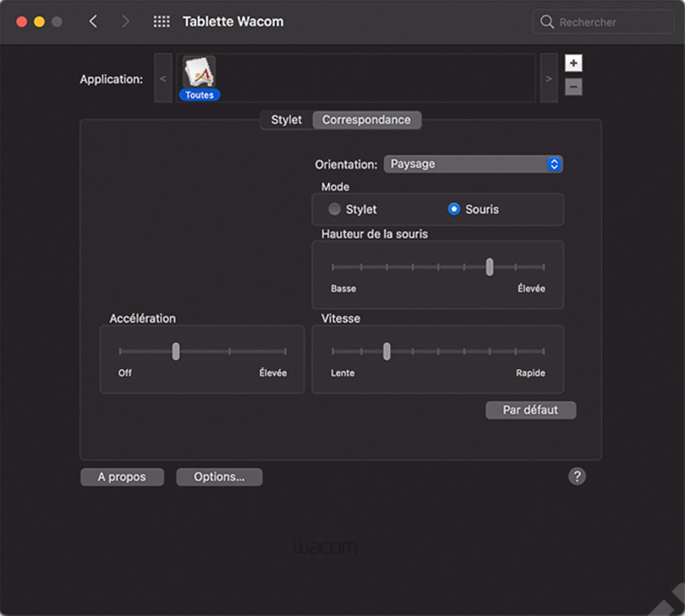Click the Par défaut button
This screenshot has height=616, width=685.
[531, 410]
